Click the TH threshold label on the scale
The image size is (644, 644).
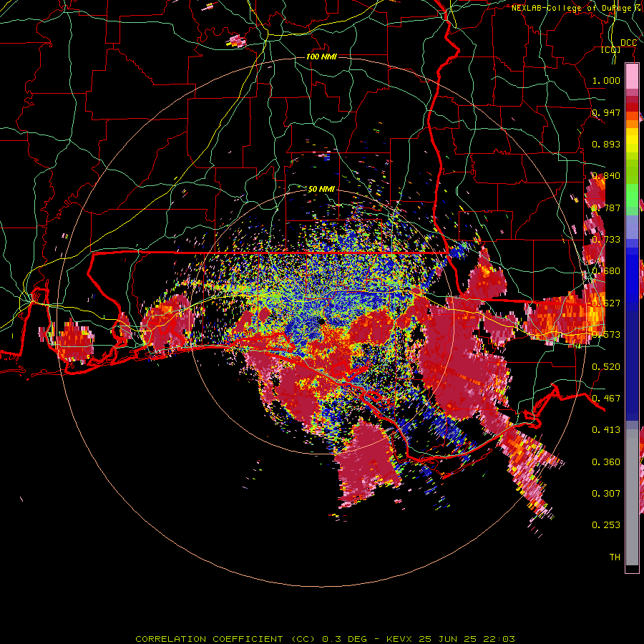[615, 557]
